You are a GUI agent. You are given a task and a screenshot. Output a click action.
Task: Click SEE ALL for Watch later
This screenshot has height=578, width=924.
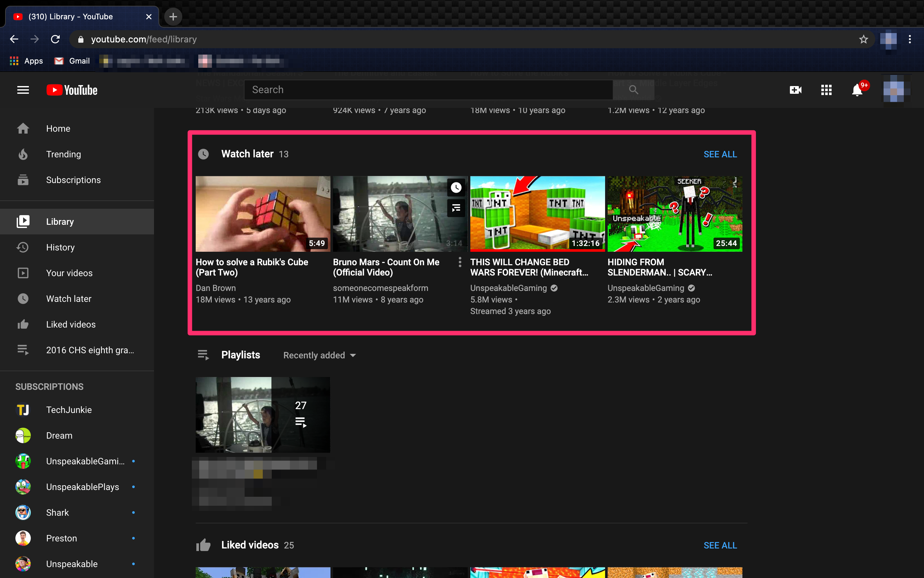(720, 154)
